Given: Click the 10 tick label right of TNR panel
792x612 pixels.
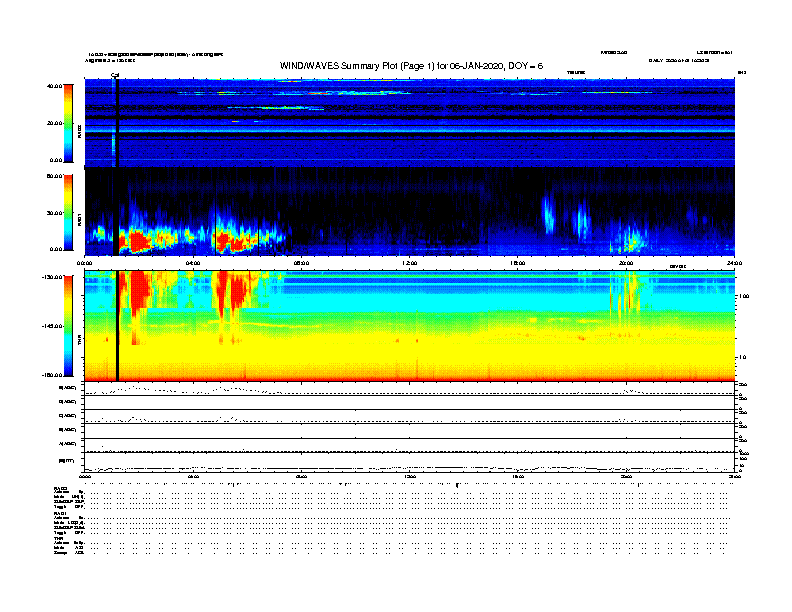Looking at the screenshot, I should (742, 357).
